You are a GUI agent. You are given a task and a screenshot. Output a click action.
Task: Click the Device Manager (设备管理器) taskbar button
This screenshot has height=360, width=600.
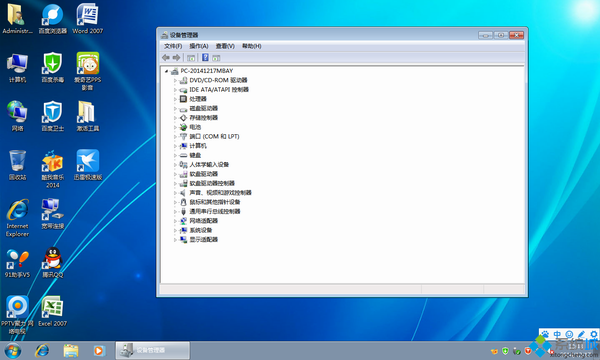(153, 350)
